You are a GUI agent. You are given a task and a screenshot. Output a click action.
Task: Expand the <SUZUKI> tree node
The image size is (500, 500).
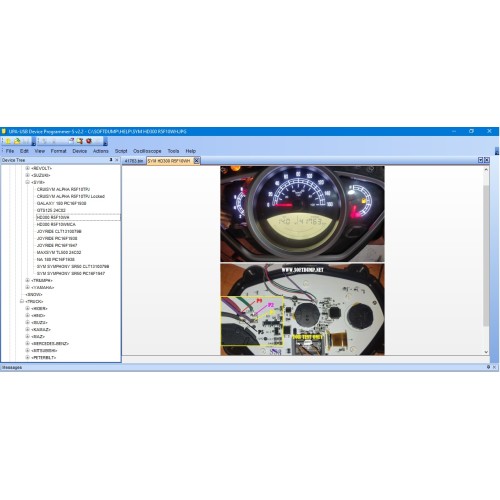(x=28, y=175)
